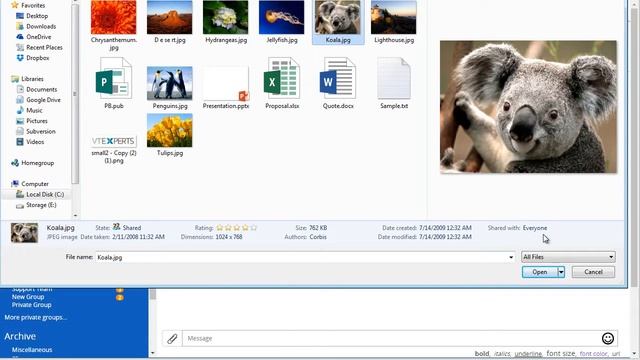The height and width of the screenshot is (360, 640).
Task: Click the large Koala preview image
Action: pyautogui.click(x=528, y=107)
